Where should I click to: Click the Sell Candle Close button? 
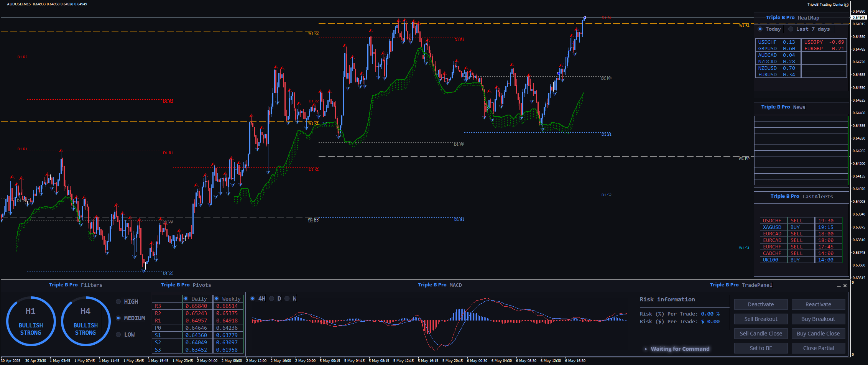point(761,334)
